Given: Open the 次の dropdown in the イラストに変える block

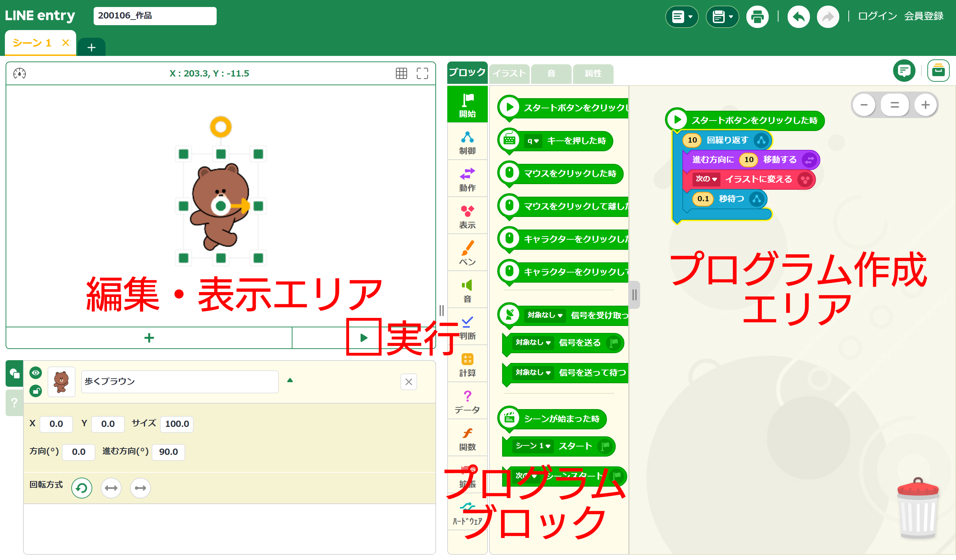Looking at the screenshot, I should click(x=707, y=179).
